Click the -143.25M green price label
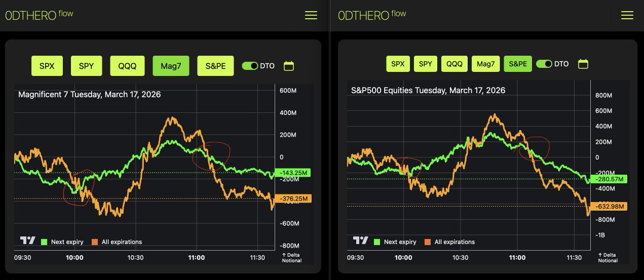 pos(294,173)
